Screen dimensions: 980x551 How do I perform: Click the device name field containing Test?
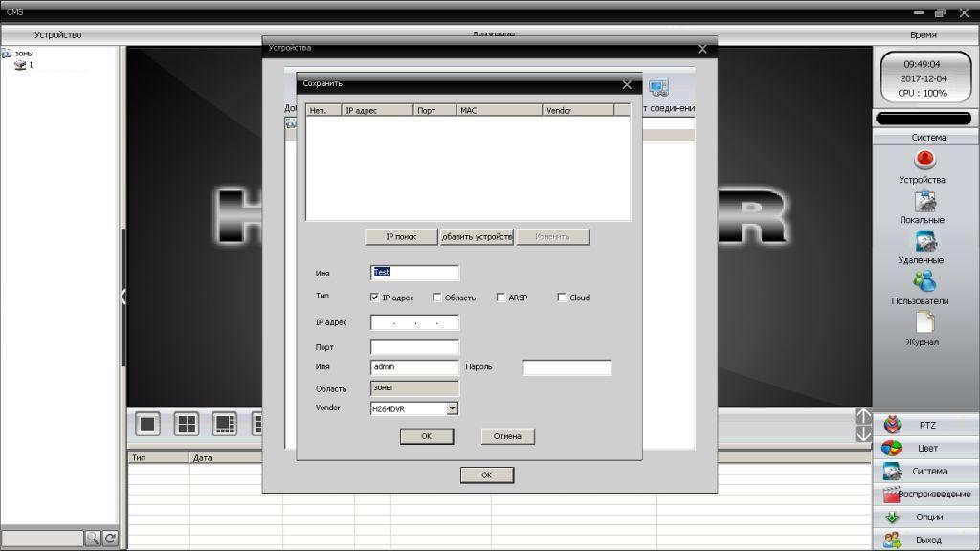pyautogui.click(x=414, y=273)
